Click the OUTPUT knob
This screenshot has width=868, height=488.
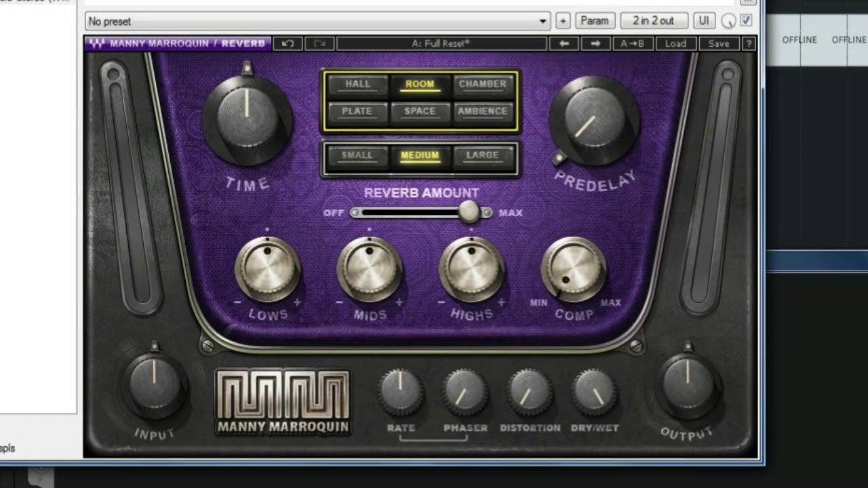point(687,384)
